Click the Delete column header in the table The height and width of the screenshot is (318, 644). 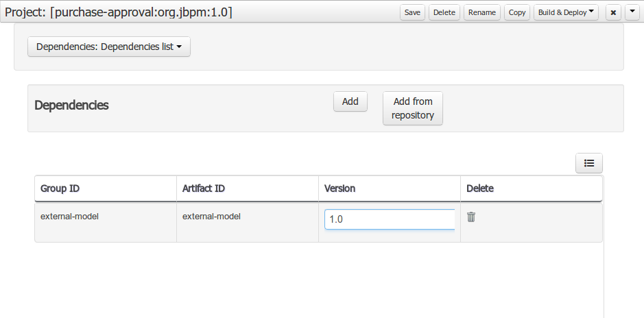coord(480,188)
